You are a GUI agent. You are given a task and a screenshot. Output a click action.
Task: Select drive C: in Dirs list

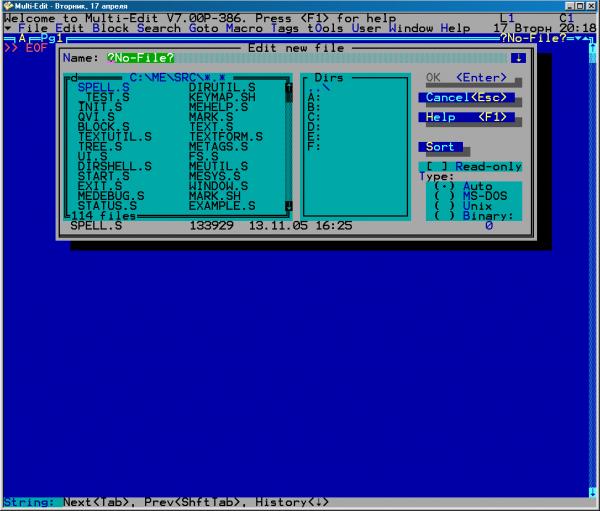[314, 117]
